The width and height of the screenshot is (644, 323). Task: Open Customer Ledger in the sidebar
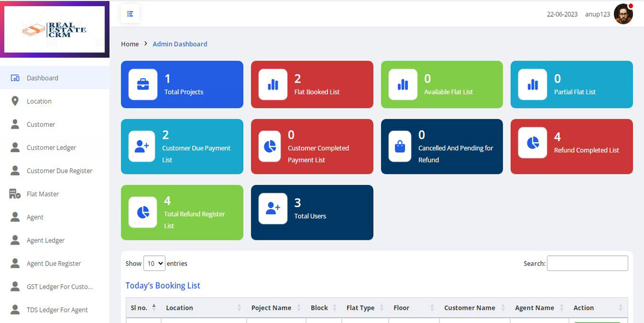[x=51, y=147]
